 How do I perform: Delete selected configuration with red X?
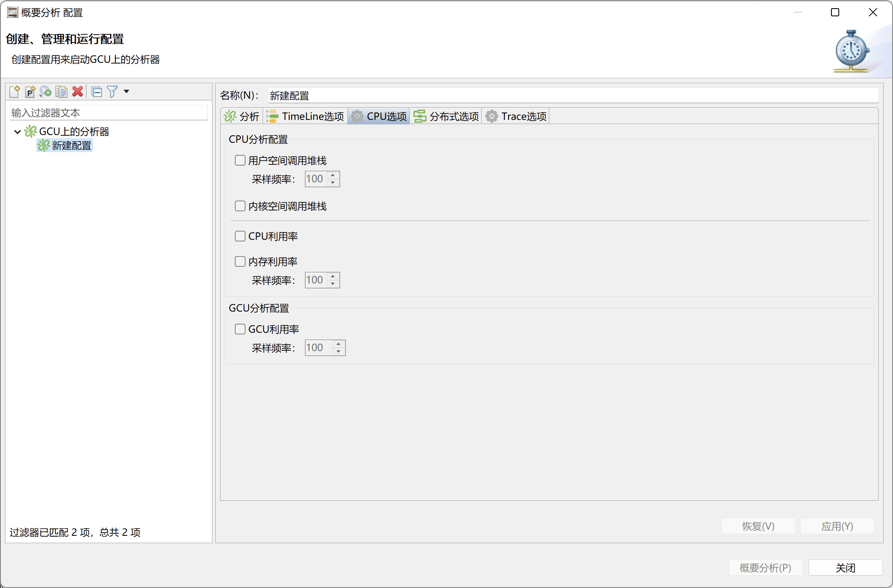(x=77, y=92)
